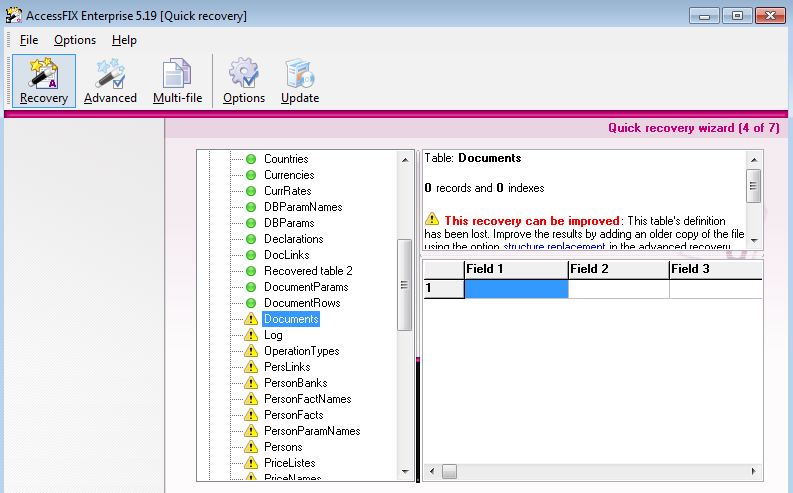Click the warning icon in the recovery message
Image resolution: width=793 pixels, height=493 pixels.
coord(432,219)
